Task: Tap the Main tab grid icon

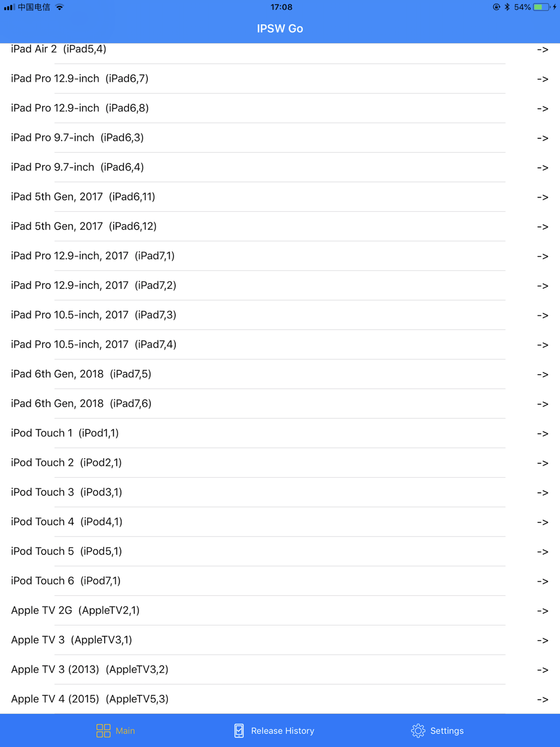Action: pyautogui.click(x=104, y=730)
